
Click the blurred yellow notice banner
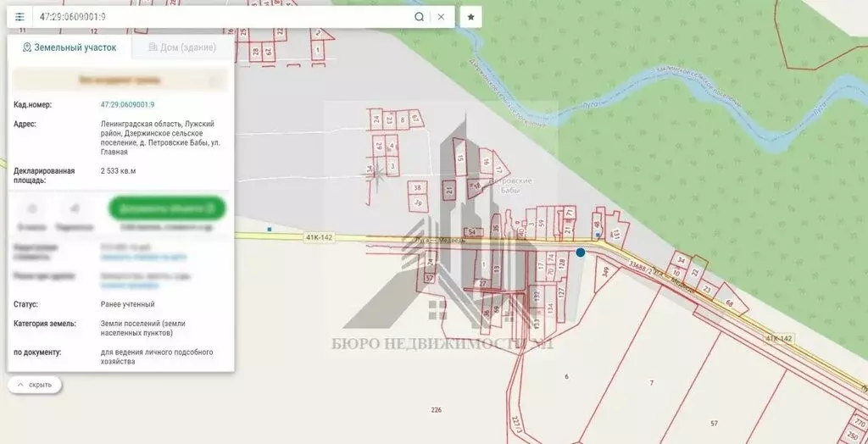pyautogui.click(x=120, y=80)
